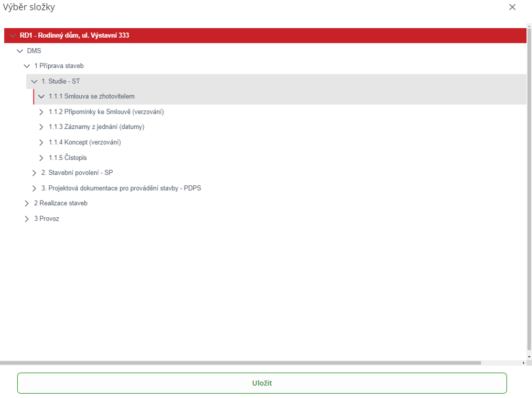
Task: Expand the 1.1.4 Koncept chevron
Action: point(42,142)
